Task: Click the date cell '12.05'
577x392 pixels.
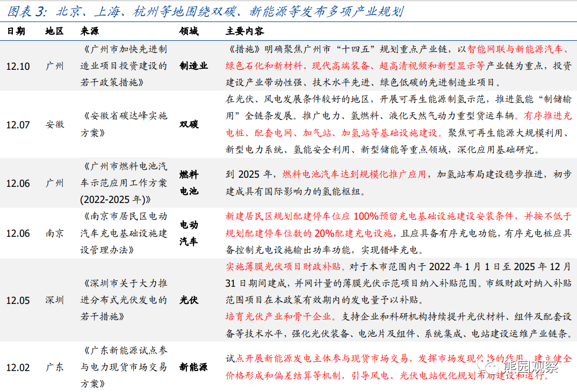Action: click(18, 300)
